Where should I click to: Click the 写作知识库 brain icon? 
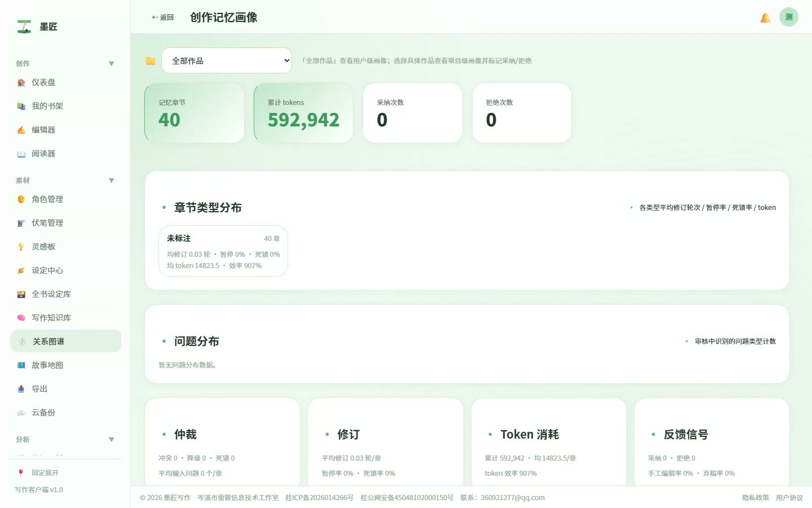[21, 318]
